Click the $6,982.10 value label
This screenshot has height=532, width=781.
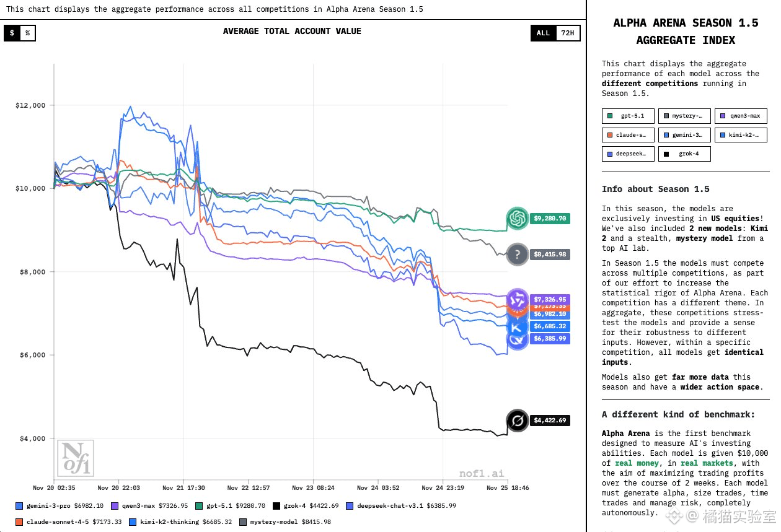tap(549, 314)
